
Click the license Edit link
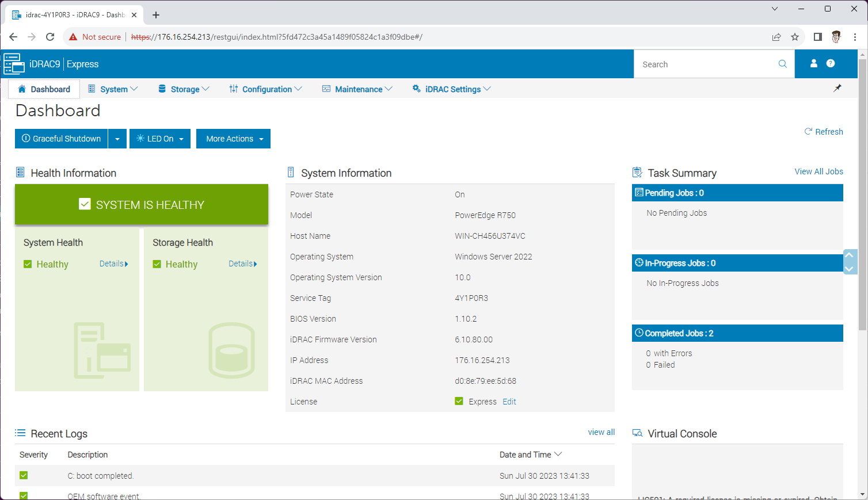(509, 402)
